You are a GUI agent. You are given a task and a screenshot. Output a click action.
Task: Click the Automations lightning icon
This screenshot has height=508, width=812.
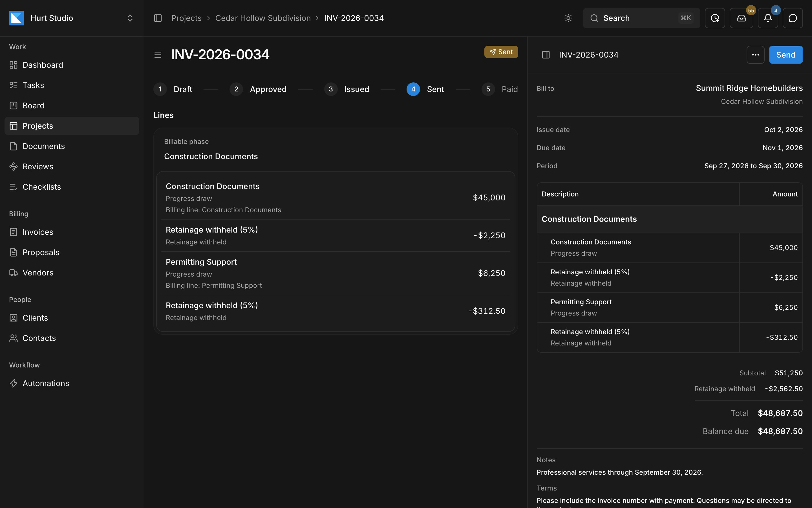point(14,383)
